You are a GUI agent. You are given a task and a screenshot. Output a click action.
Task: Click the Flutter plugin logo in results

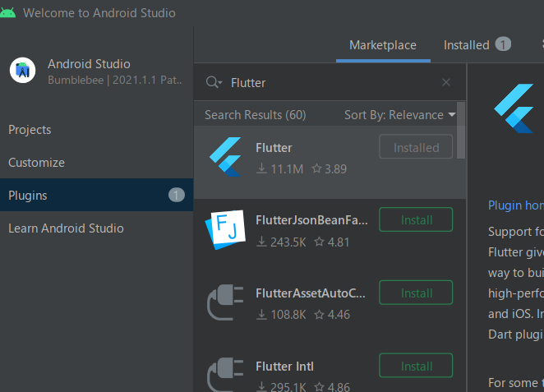[x=225, y=157]
